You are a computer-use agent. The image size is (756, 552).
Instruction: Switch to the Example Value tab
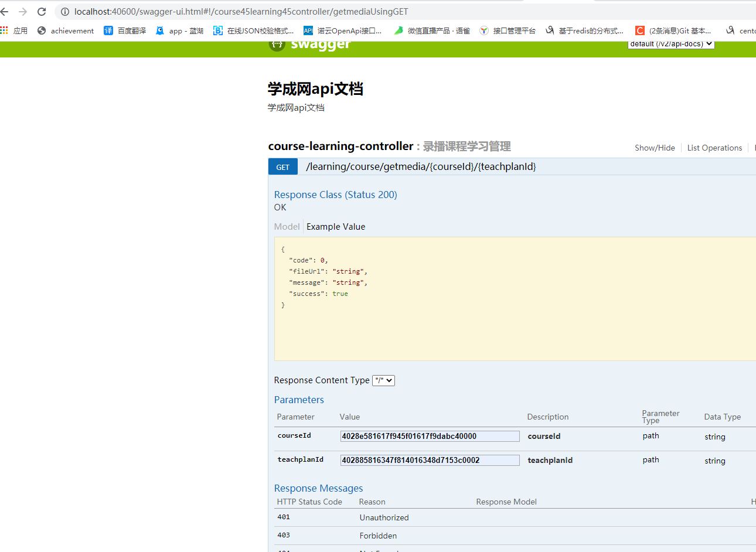336,227
